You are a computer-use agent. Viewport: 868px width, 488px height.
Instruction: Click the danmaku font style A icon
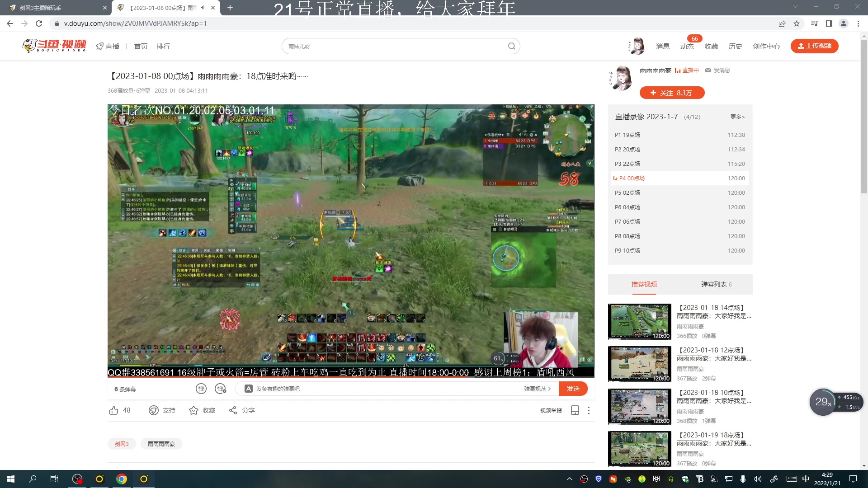(x=248, y=389)
